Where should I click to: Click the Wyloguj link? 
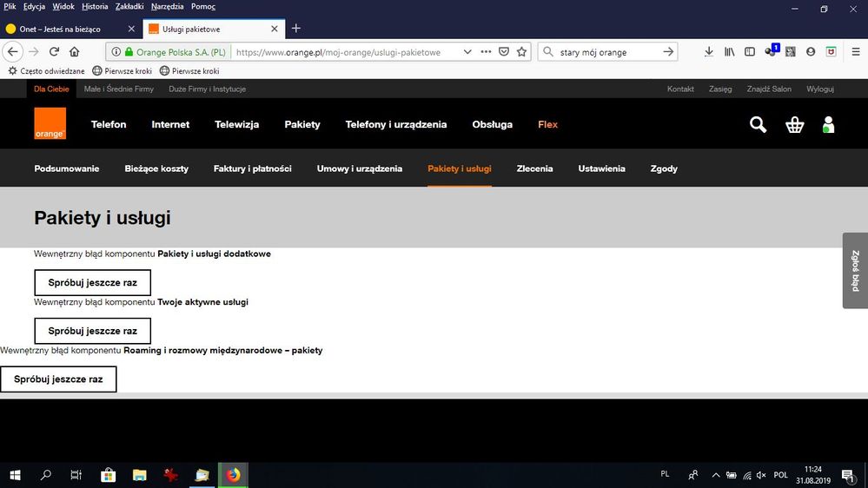[819, 89]
